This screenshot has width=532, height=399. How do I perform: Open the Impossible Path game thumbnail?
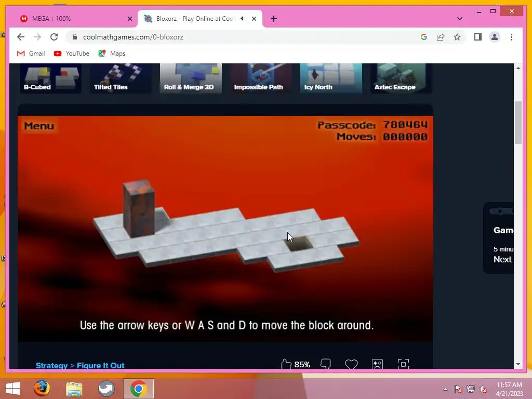(x=261, y=78)
